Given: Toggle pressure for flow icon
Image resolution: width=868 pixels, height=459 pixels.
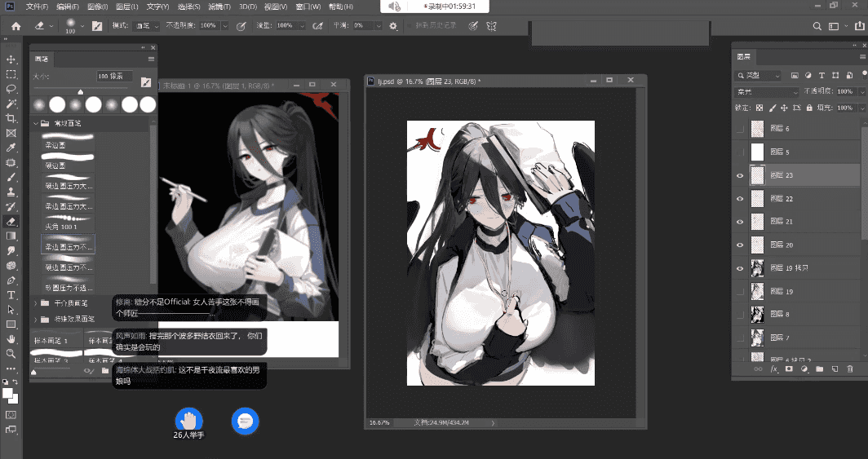Looking at the screenshot, I should [x=318, y=26].
